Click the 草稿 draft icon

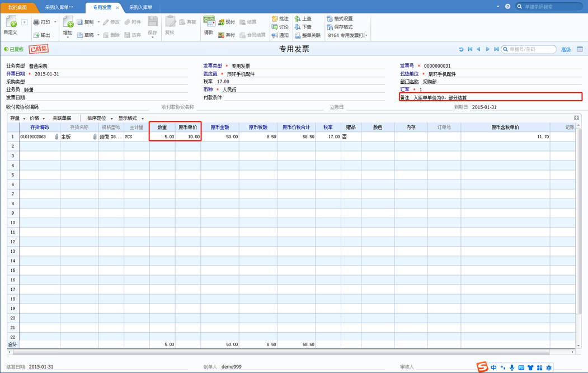tap(80, 35)
